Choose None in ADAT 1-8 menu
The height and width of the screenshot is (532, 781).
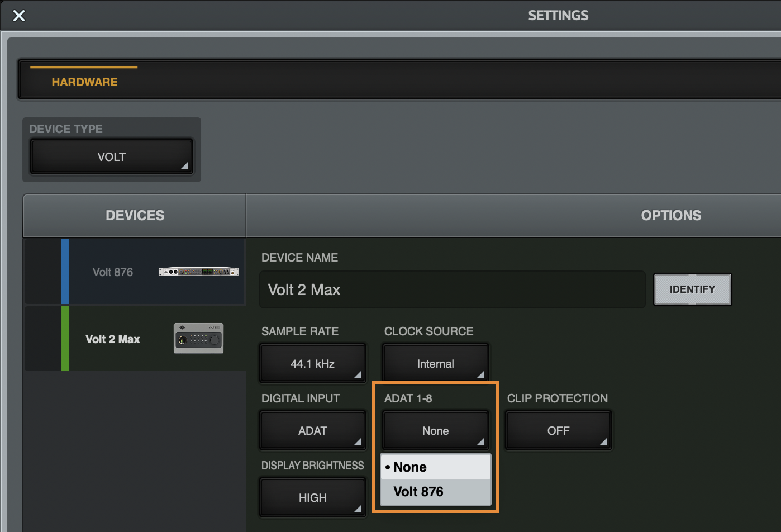pos(436,467)
